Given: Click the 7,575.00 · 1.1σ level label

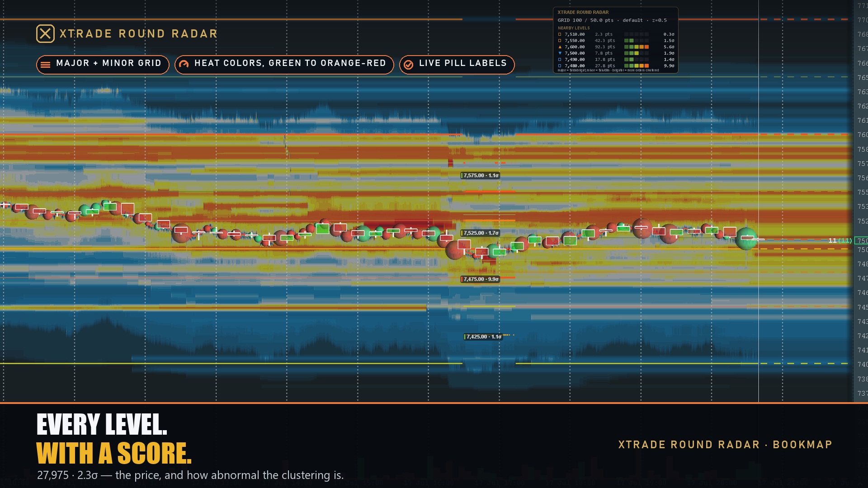Looking at the screenshot, I should 480,175.
